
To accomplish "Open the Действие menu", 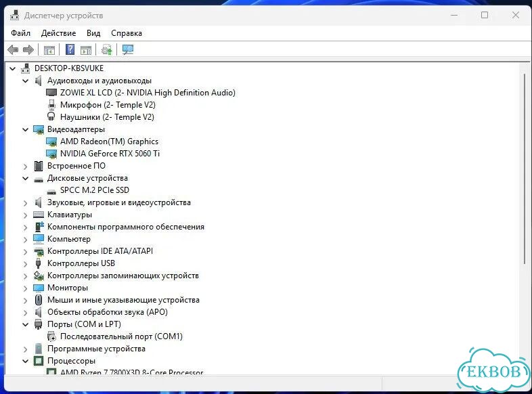I will tap(58, 33).
